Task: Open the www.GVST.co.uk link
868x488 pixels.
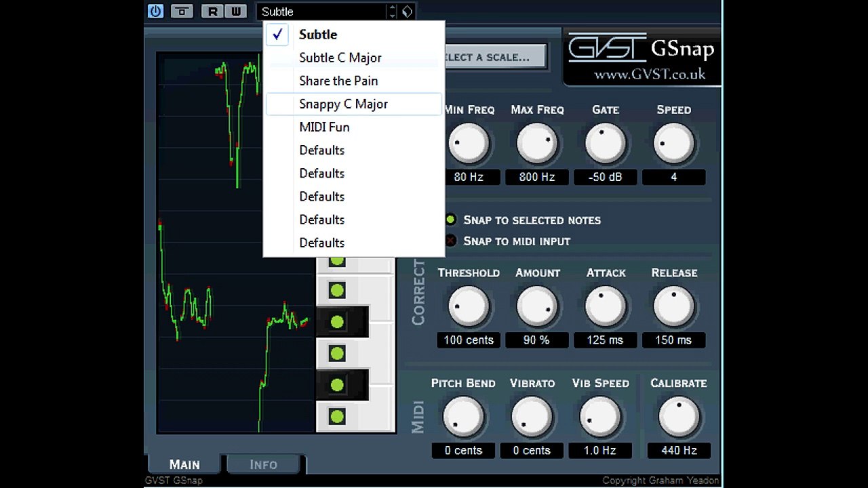Action: [x=650, y=75]
